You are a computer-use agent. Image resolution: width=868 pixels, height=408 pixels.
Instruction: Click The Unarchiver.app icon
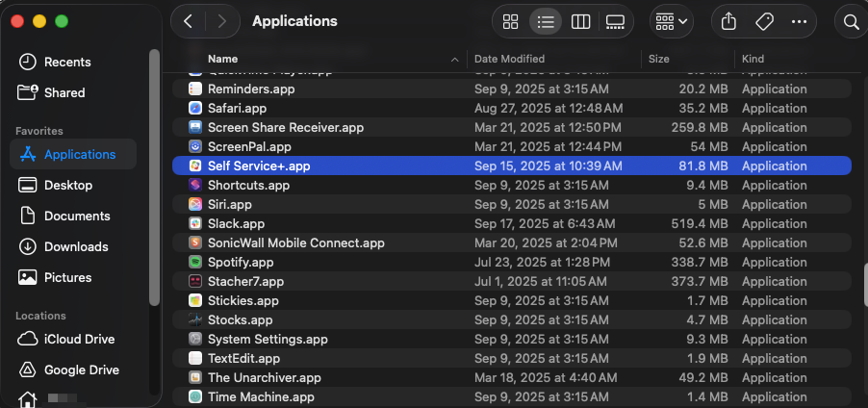(x=194, y=377)
